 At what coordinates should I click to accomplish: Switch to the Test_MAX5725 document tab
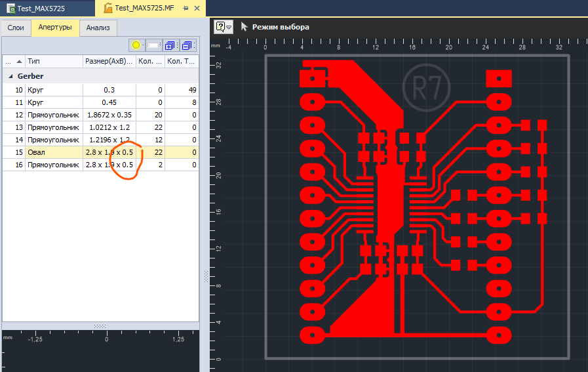(39, 9)
